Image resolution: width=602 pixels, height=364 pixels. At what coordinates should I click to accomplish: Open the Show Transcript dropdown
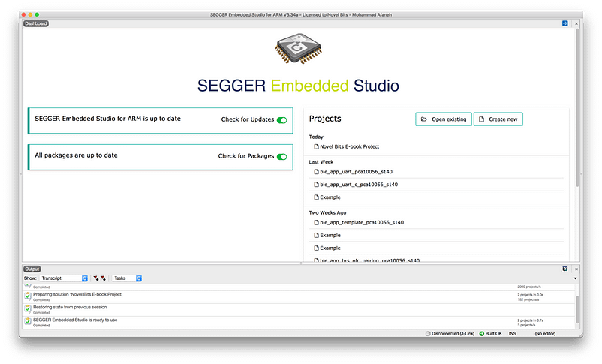click(64, 278)
